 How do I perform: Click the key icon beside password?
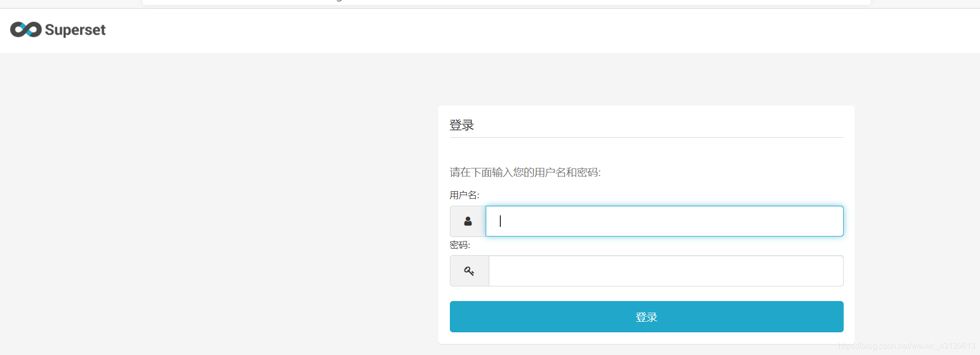coord(469,271)
